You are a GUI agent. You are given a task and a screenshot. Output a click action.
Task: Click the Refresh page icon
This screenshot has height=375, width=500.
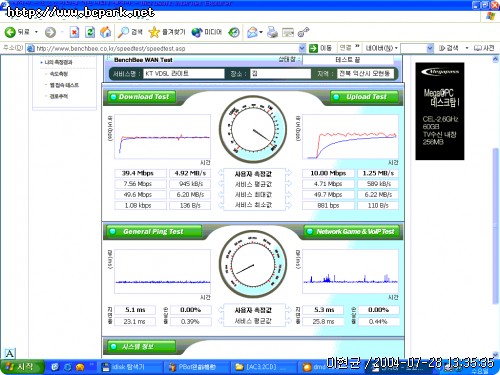tap(90, 32)
